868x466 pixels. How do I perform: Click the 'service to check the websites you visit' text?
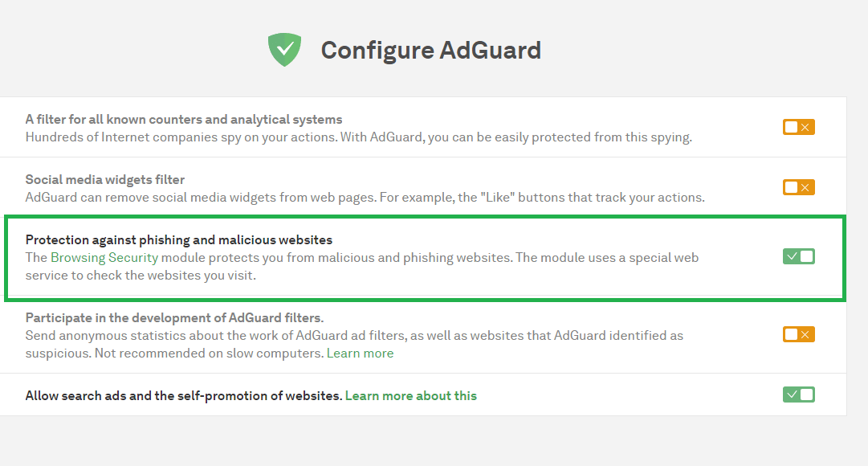point(141,276)
